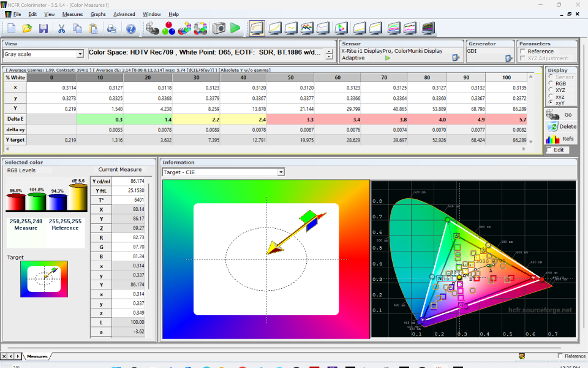The height and width of the screenshot is (368, 588).
Task: Open the Target - CIE information dropdown
Action: tap(281, 172)
